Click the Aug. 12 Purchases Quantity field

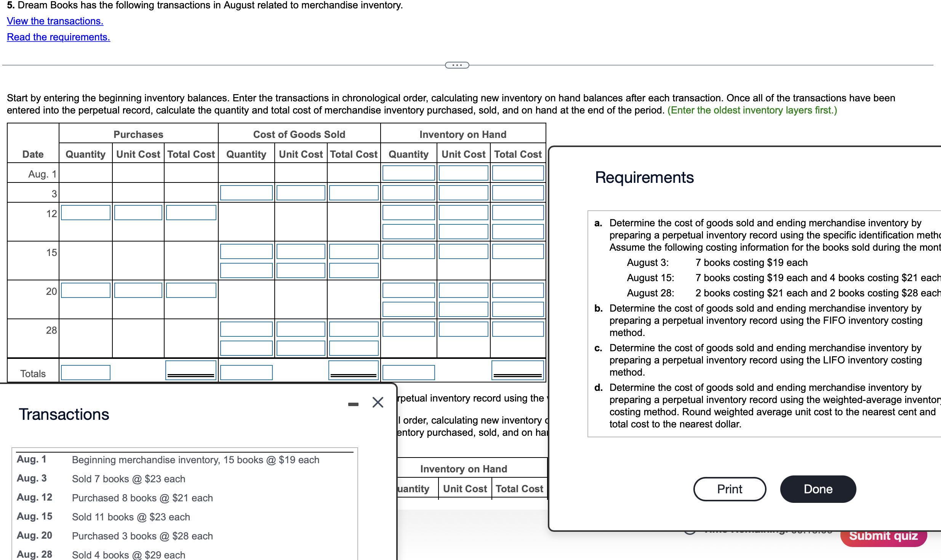click(85, 212)
